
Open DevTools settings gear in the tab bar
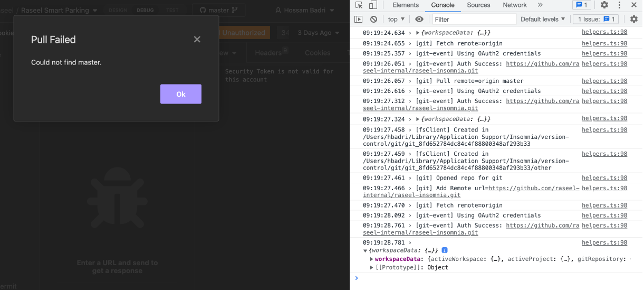pos(604,5)
